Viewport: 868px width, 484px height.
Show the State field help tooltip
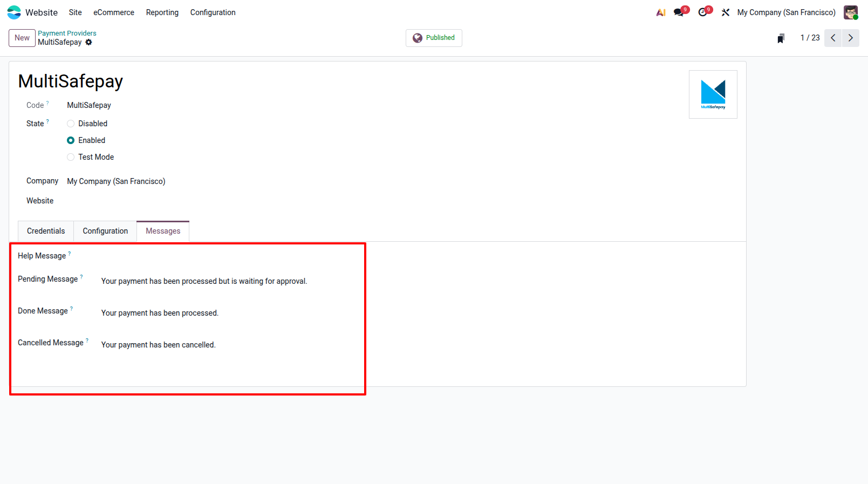tap(47, 121)
